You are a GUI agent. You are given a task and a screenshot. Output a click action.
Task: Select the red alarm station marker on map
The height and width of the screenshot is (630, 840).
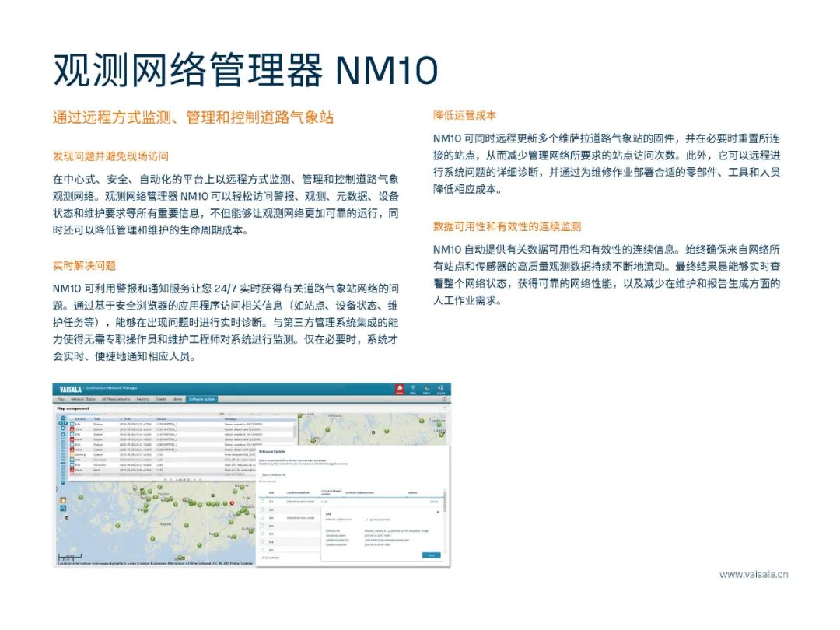click(232, 503)
